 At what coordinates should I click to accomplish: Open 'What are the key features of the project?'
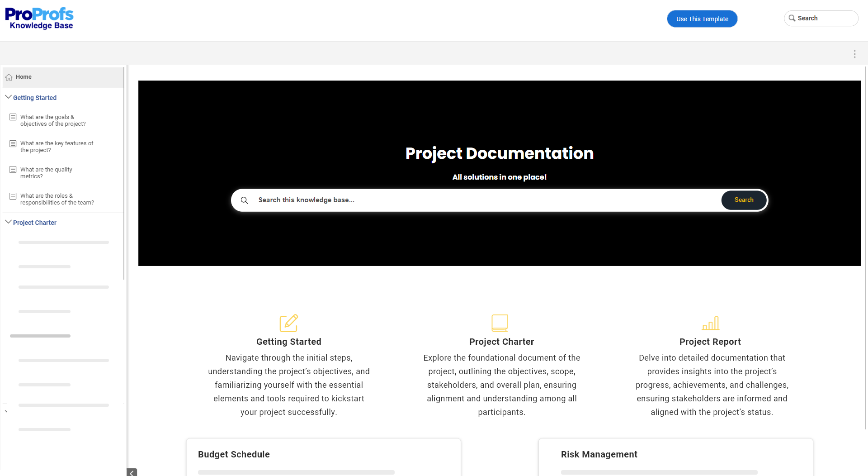click(x=57, y=147)
